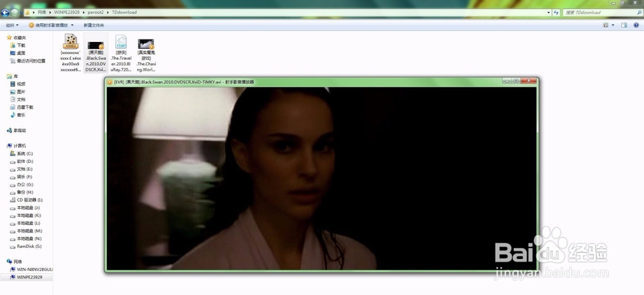Click the search magnifier icon
The width and height of the screenshot is (644, 295).
pyautogui.click(x=639, y=13)
